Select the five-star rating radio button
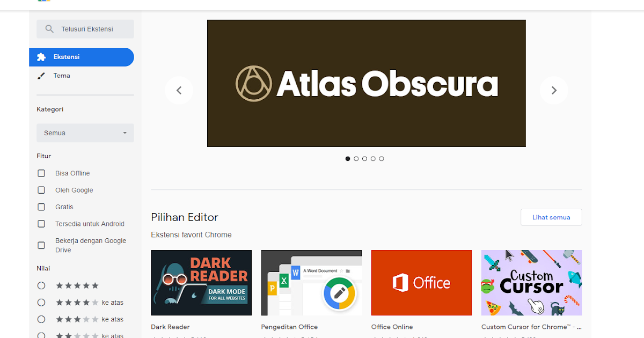 click(x=41, y=285)
